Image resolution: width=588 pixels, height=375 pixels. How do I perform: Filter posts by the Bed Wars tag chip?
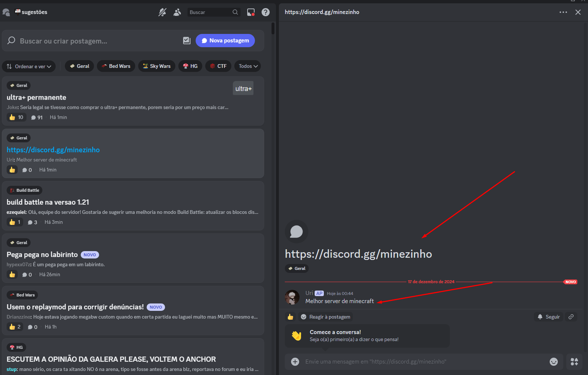click(116, 66)
